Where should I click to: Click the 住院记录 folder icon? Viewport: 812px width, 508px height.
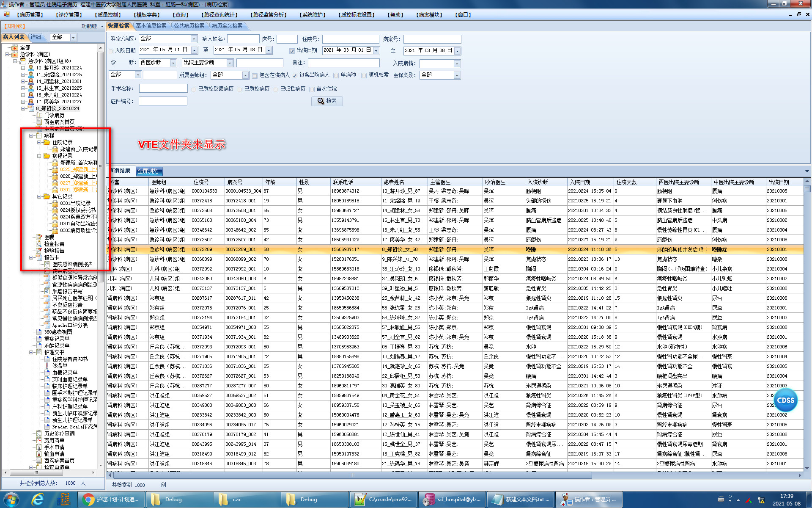(47, 142)
